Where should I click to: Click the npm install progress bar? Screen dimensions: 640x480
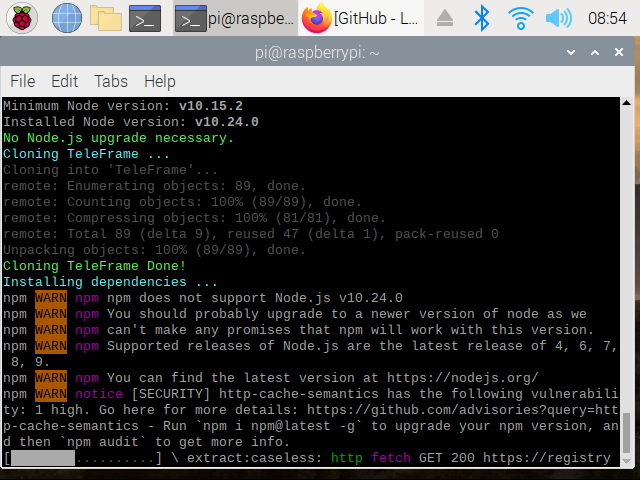83,458
